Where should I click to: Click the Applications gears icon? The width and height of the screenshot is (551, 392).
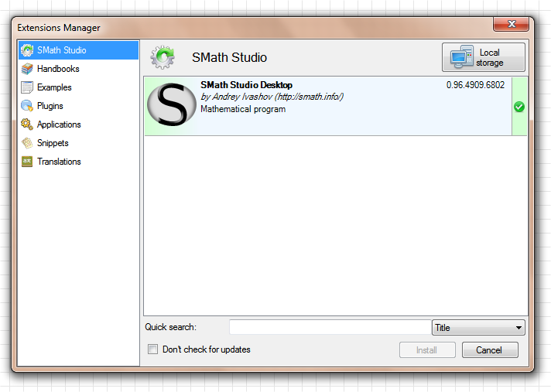click(x=27, y=124)
